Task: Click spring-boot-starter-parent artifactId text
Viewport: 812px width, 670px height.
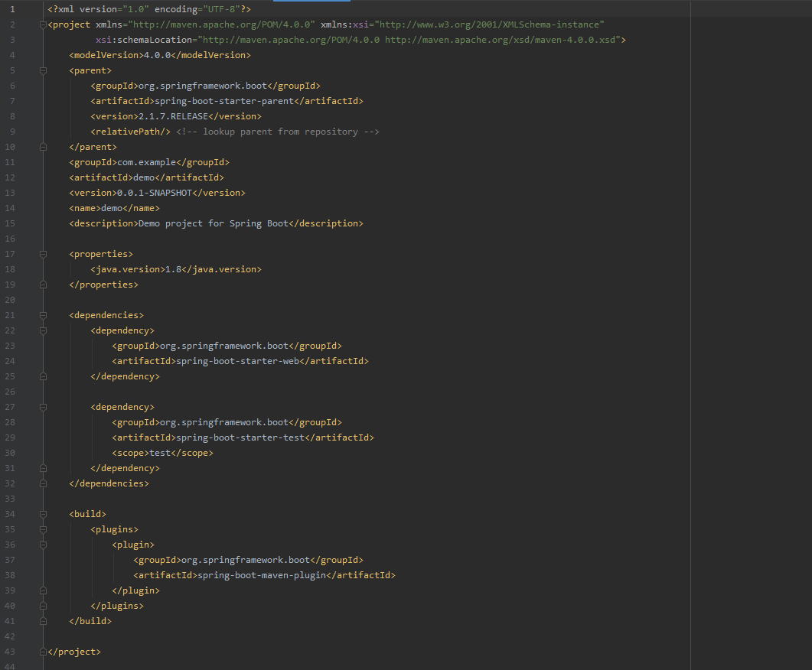Action: click(223, 102)
